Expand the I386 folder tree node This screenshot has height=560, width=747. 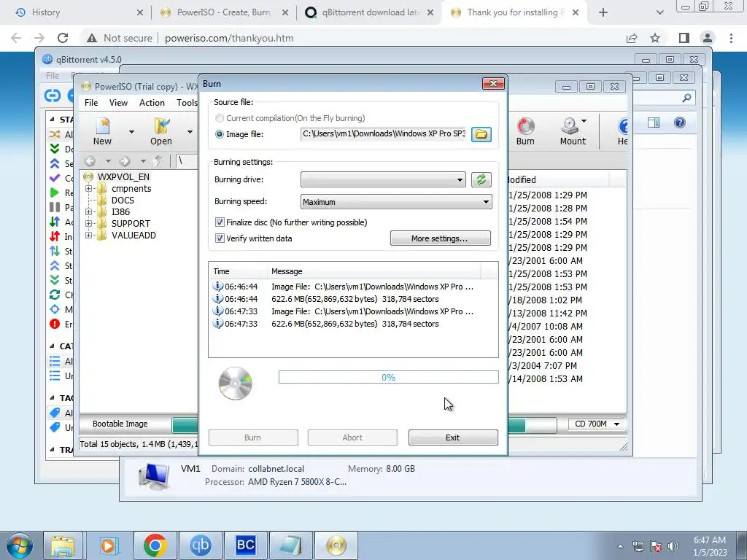tap(88, 212)
